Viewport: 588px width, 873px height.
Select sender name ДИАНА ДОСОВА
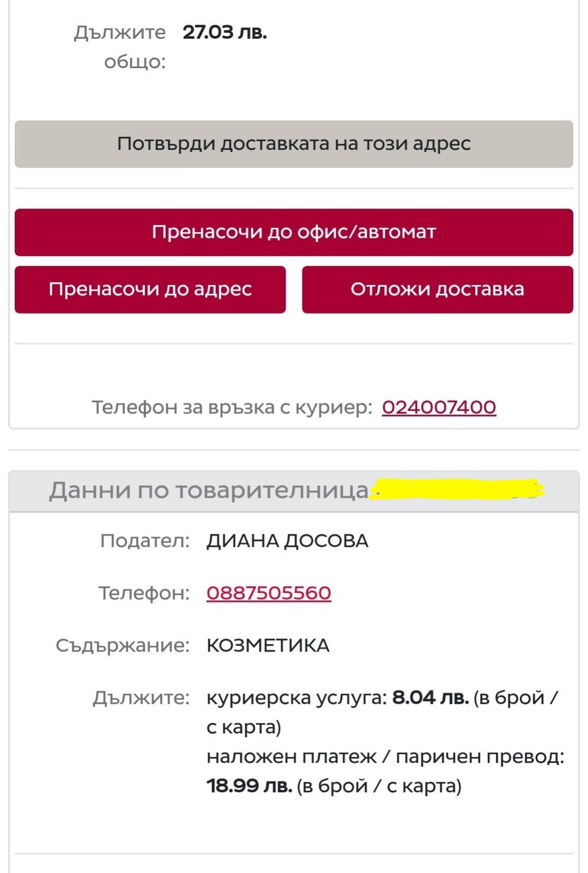pyautogui.click(x=287, y=541)
